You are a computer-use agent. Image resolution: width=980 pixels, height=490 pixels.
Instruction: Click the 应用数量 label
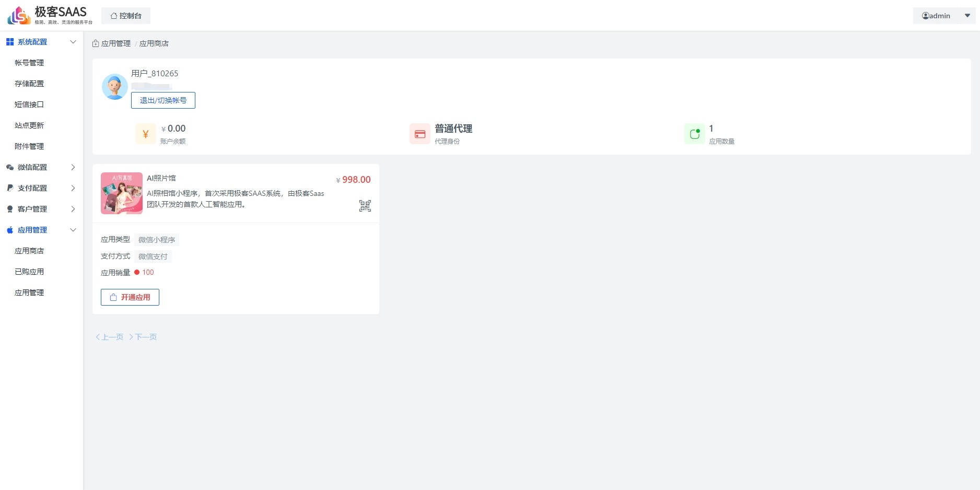tap(722, 142)
